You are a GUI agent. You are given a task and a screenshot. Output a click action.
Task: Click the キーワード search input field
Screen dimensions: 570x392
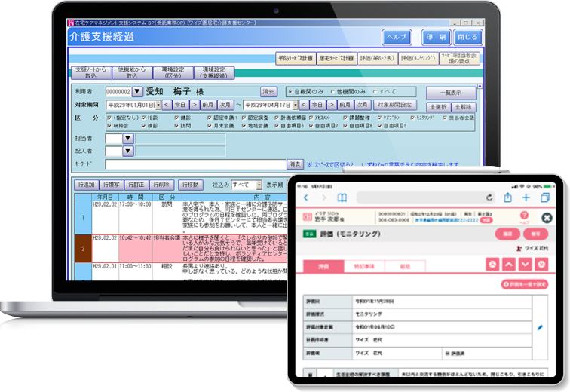coord(195,164)
